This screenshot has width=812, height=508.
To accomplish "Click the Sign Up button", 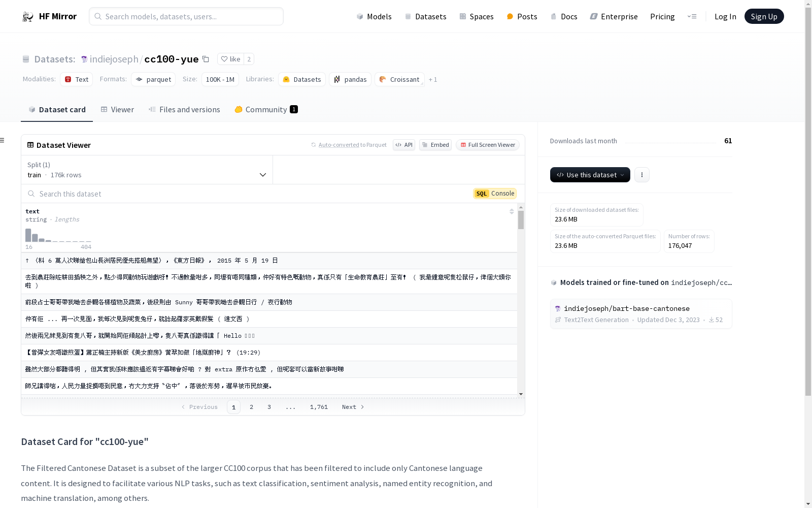I will (764, 16).
